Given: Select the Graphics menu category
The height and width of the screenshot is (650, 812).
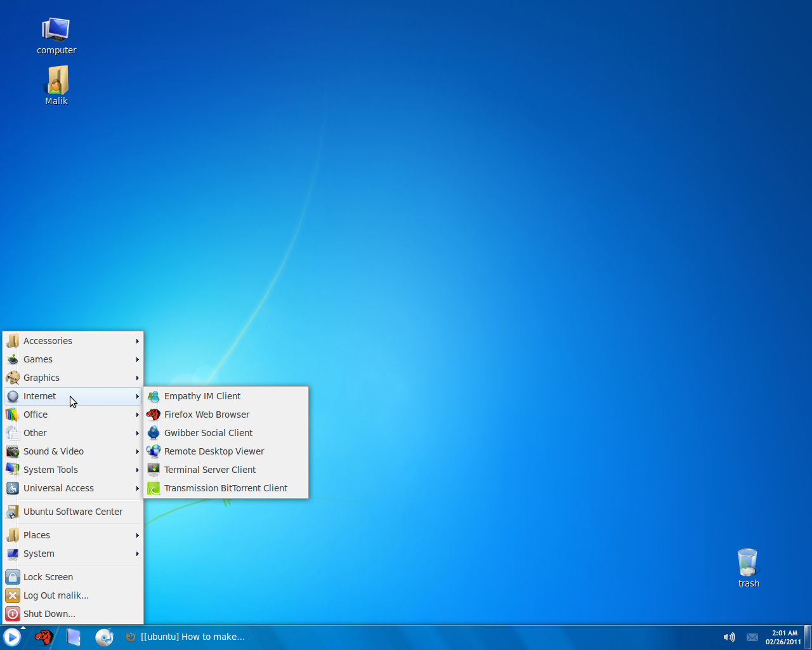Looking at the screenshot, I should 41,377.
